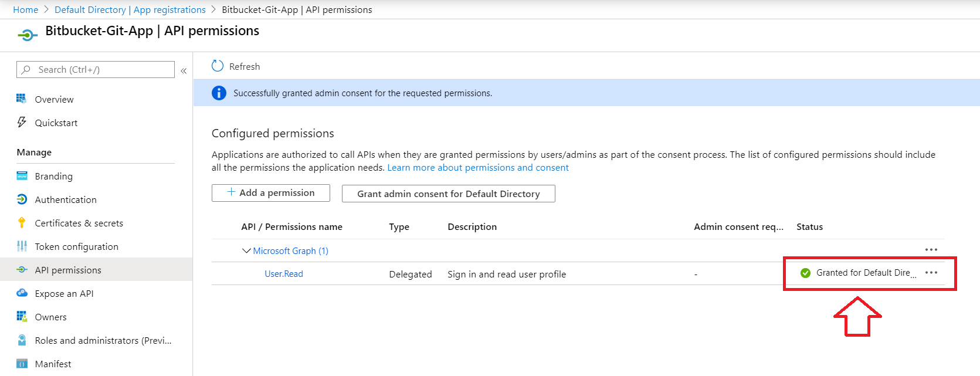Viewport: 980px width, 376px height.
Task: Click Add a permission button
Action: [271, 193]
